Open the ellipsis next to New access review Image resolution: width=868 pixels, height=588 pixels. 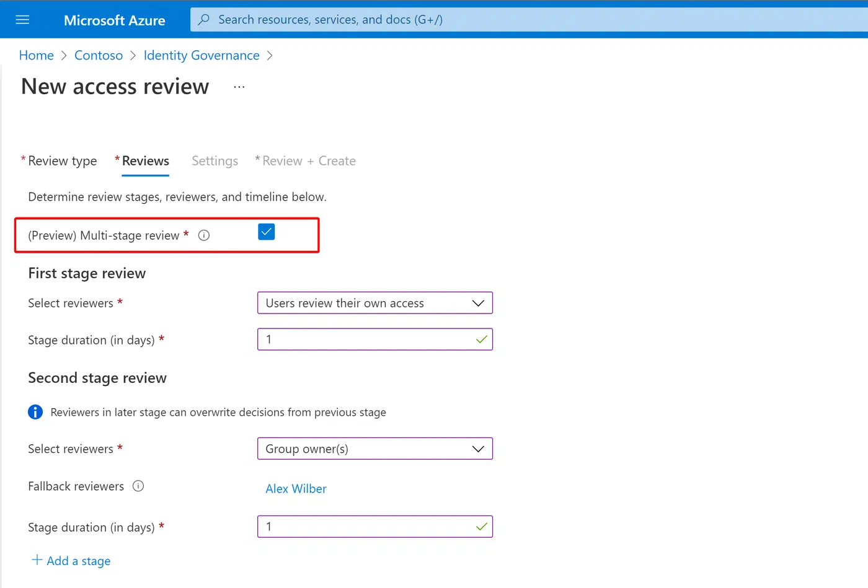239,87
